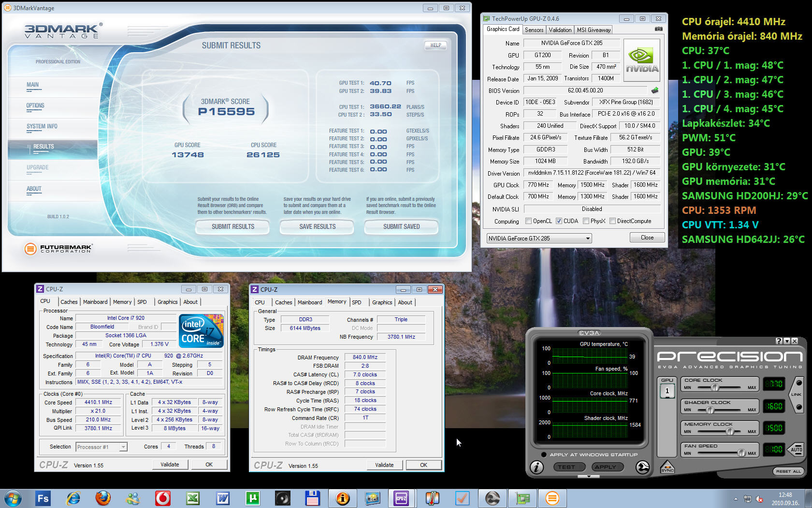Switch to GPU-Z from the taskbar
The height and width of the screenshot is (508, 812).
[x=522, y=498]
